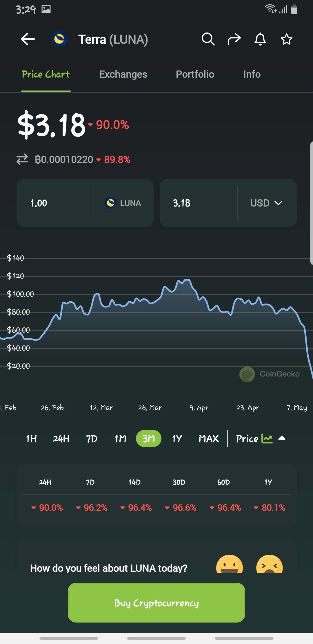Image resolution: width=313 pixels, height=644 pixels.
Task: Tap the 90.0% drop beside price
Action: pyautogui.click(x=108, y=125)
